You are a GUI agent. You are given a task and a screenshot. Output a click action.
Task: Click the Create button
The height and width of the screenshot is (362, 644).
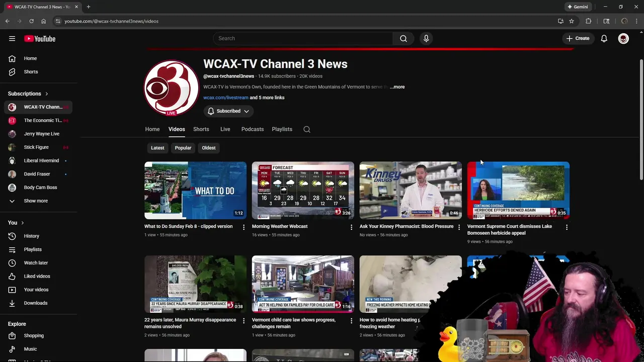click(578, 38)
